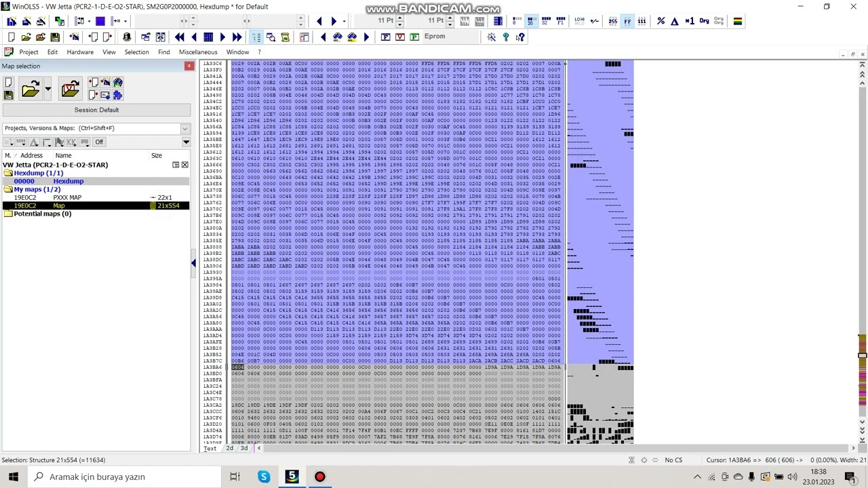868x488 pixels.
Task: Switch to the 3d view tab
Action: (244, 449)
